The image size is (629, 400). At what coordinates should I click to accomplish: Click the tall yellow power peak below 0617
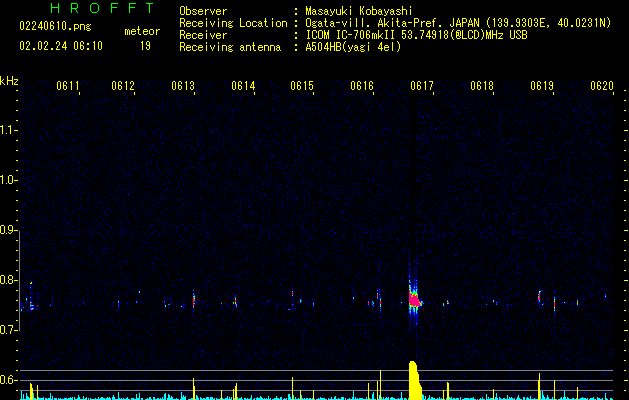coord(415,380)
